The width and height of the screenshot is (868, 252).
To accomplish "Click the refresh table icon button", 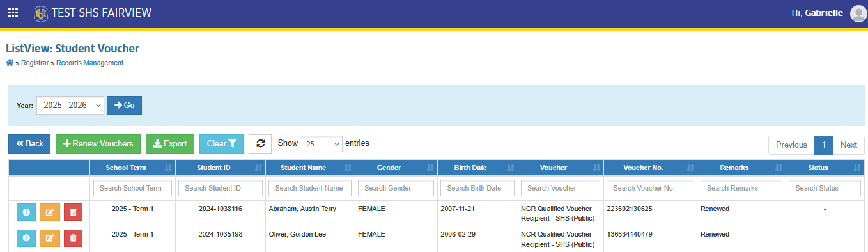I will click(260, 144).
